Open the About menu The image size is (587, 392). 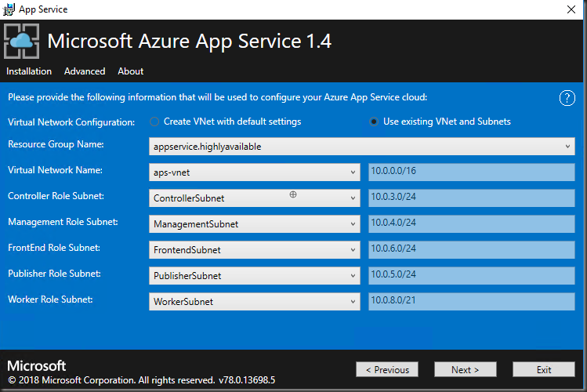130,71
